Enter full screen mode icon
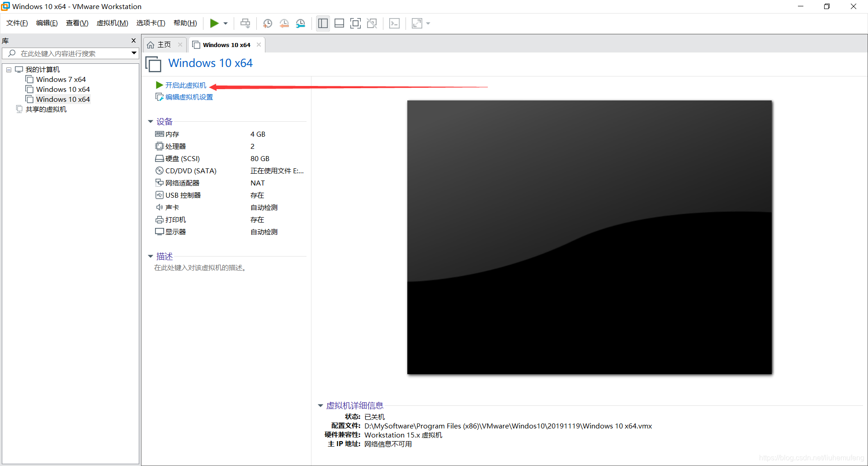The image size is (868, 466). pyautogui.click(x=355, y=23)
